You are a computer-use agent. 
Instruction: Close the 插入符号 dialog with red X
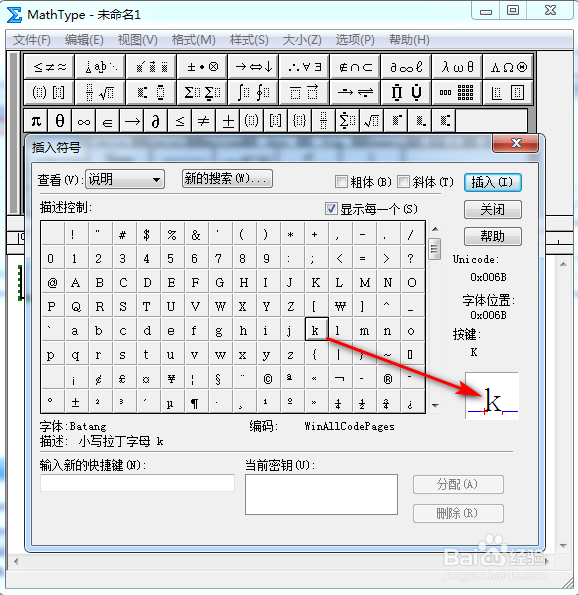(515, 143)
